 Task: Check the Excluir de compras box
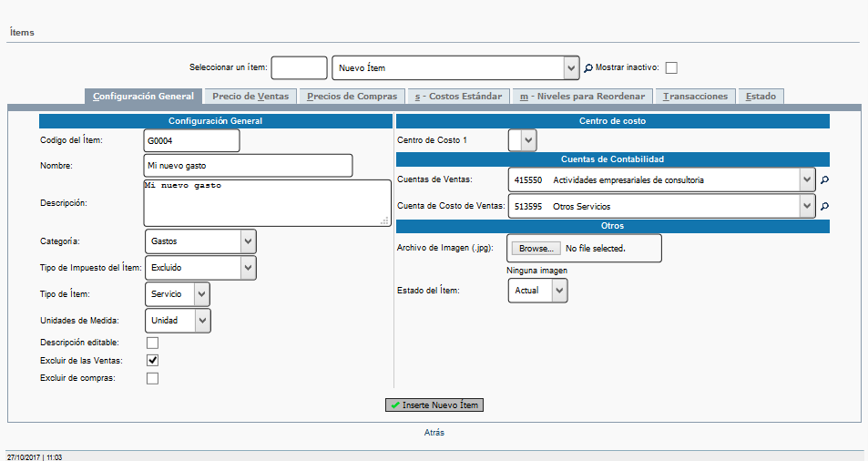pos(152,379)
